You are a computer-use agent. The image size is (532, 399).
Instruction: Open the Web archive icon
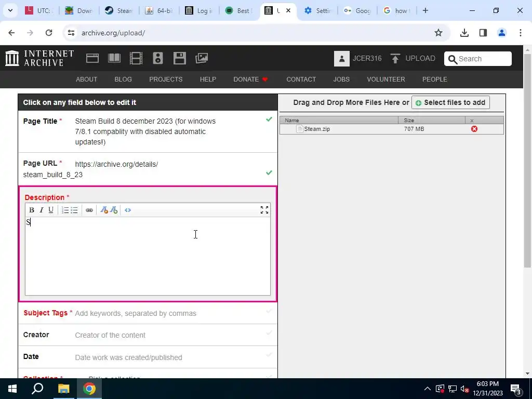[92, 58]
